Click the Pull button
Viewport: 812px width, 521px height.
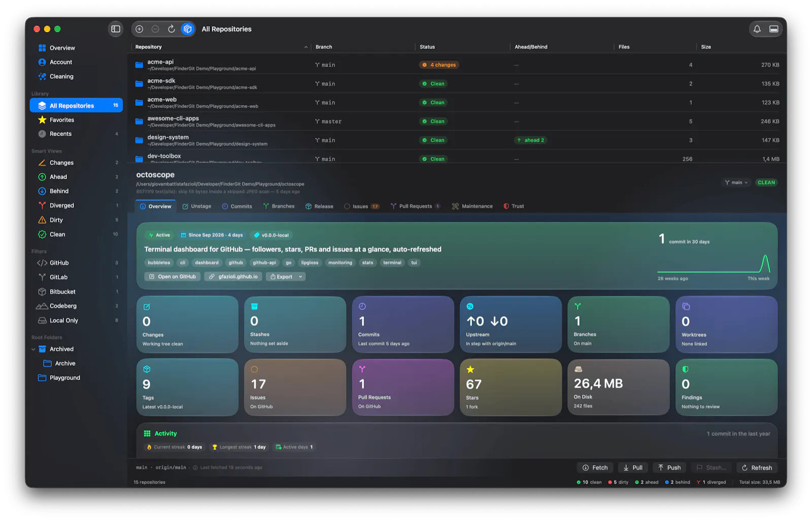click(x=633, y=468)
